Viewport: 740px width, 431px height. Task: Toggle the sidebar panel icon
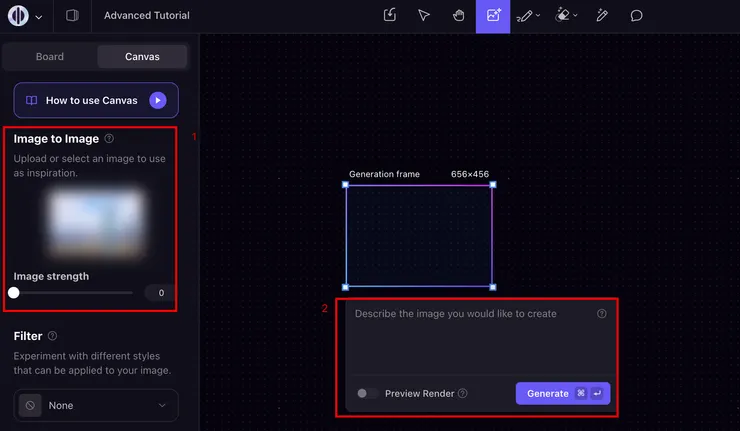pos(72,16)
